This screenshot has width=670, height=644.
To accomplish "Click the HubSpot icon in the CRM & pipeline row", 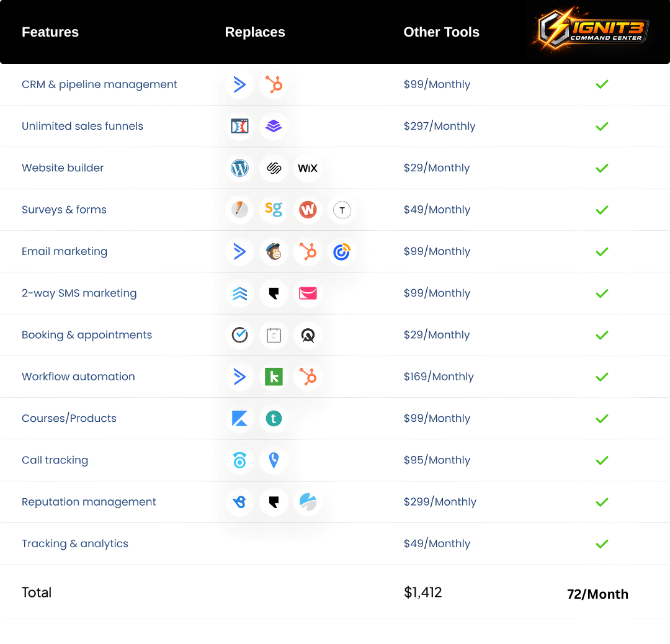I will click(x=274, y=84).
